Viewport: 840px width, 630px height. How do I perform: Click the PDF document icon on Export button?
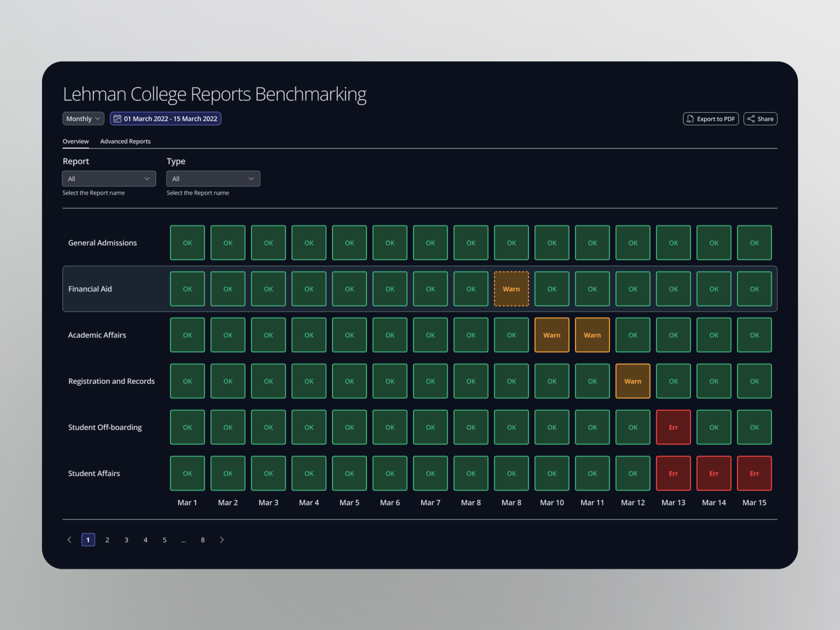690,118
